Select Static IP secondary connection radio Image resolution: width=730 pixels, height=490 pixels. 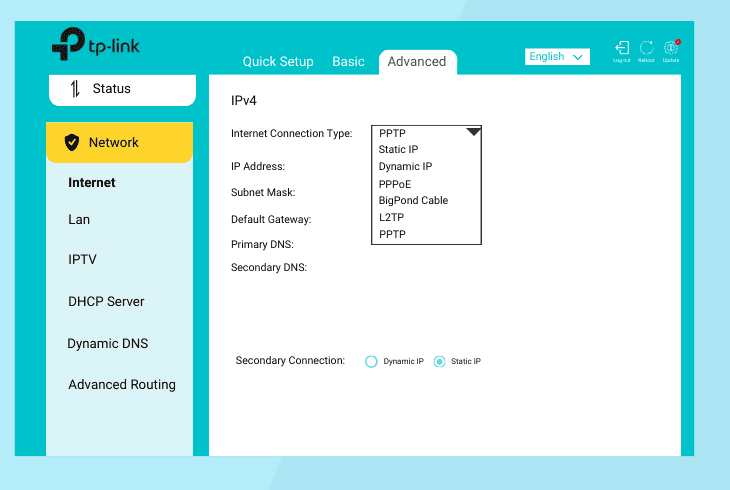click(439, 361)
